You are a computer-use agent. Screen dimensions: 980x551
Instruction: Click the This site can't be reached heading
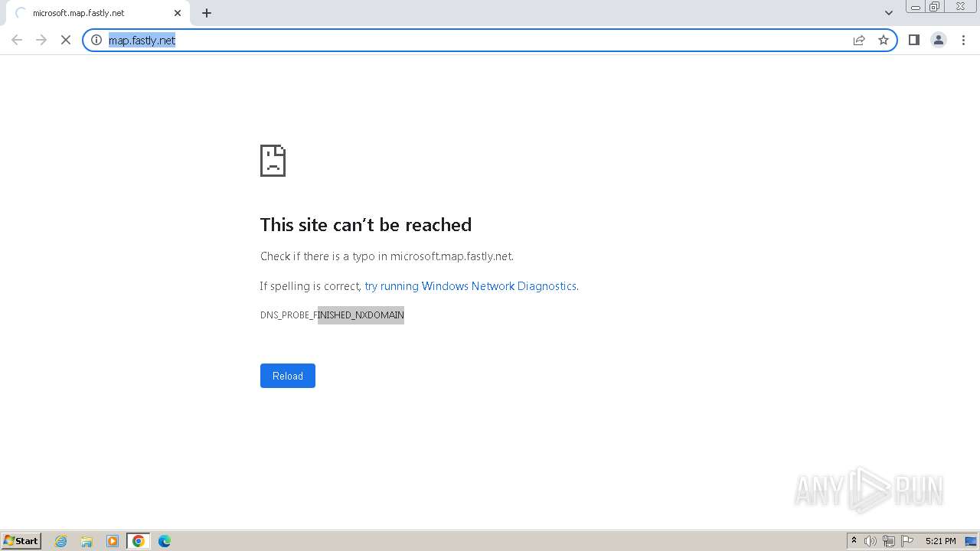(366, 224)
